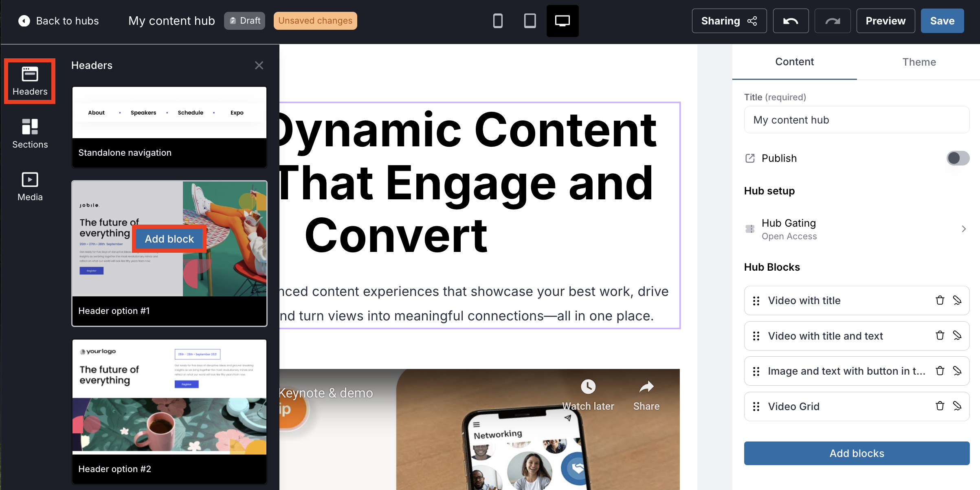Click Share arrow icon on video

pyautogui.click(x=646, y=386)
